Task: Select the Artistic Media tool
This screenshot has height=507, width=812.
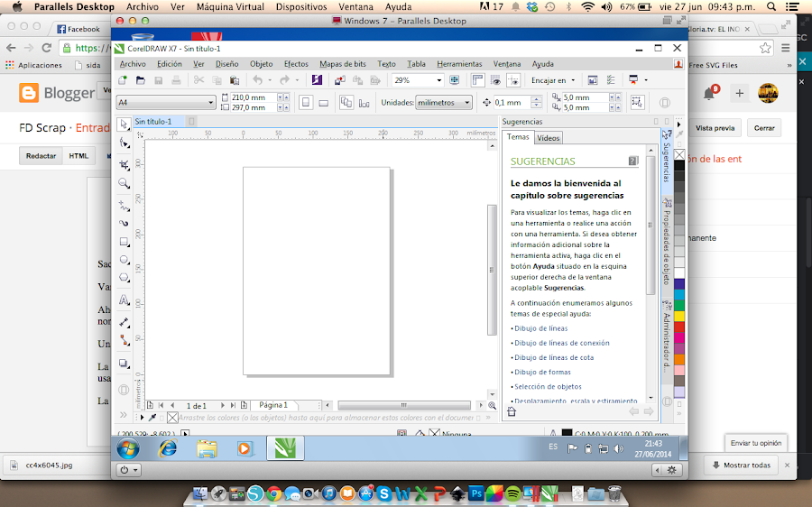Action: pos(124,224)
